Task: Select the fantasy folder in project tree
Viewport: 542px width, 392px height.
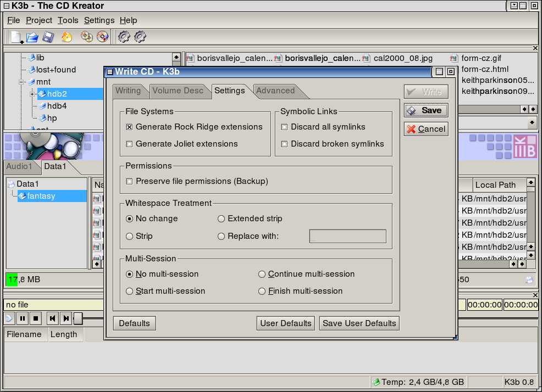Action: 41,196
